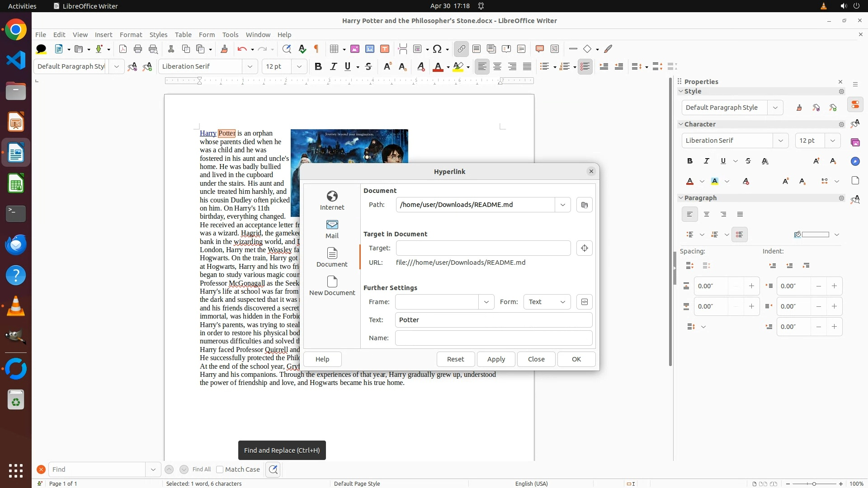Screen dimensions: 868x488
Task: Click the open file browse icon next to Path
Action: tap(584, 205)
